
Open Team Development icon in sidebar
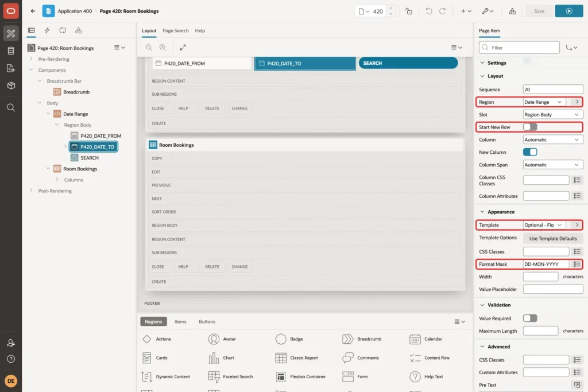(11, 68)
